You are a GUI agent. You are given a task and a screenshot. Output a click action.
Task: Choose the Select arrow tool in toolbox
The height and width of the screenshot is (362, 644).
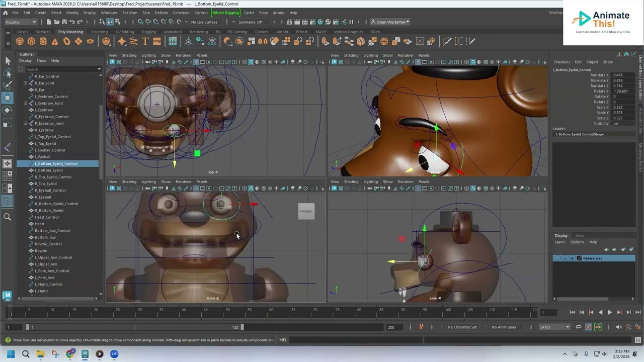[x=7, y=61]
